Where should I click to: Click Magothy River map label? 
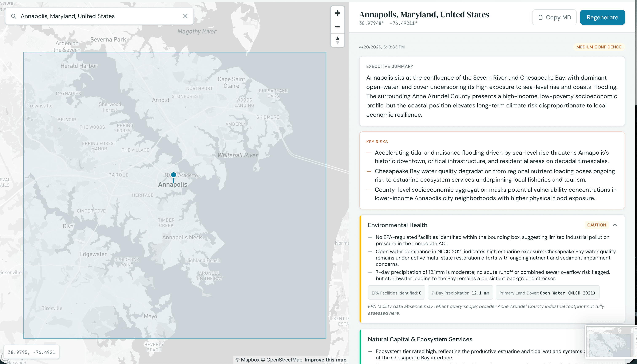click(197, 31)
